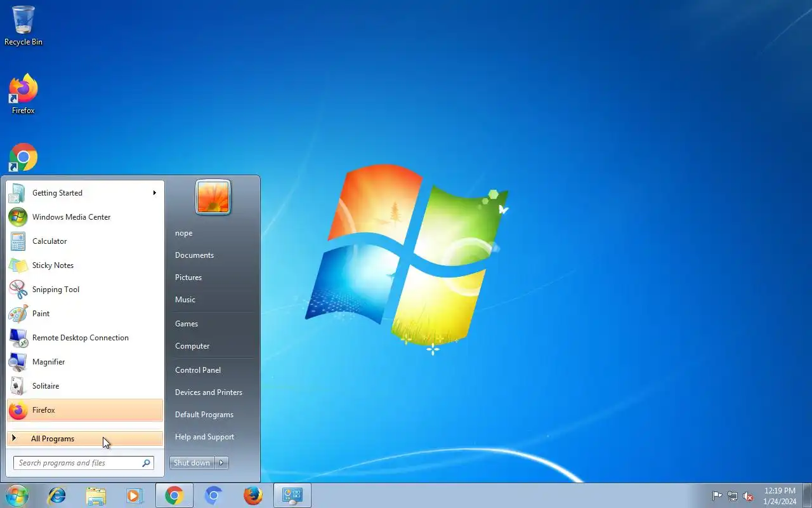Click the Shut down button
The height and width of the screenshot is (508, 812).
point(192,463)
